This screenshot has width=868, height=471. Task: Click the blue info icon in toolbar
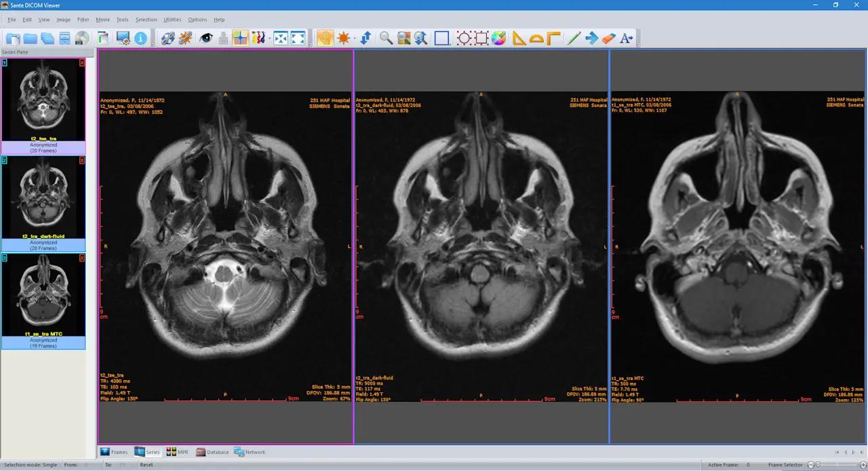(x=140, y=38)
